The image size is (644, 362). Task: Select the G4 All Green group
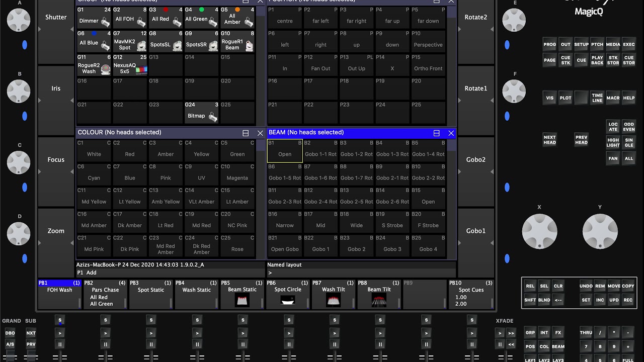pos(201,17)
